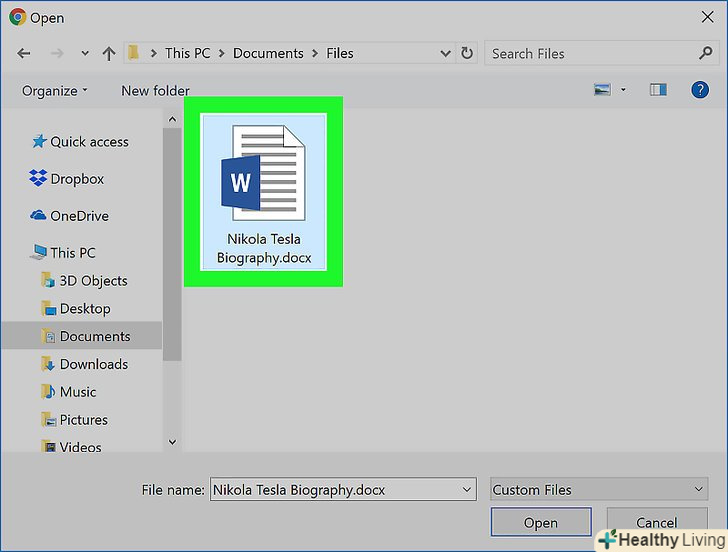Select Files in the breadcrumb path
The height and width of the screenshot is (552, 728).
coord(340,53)
